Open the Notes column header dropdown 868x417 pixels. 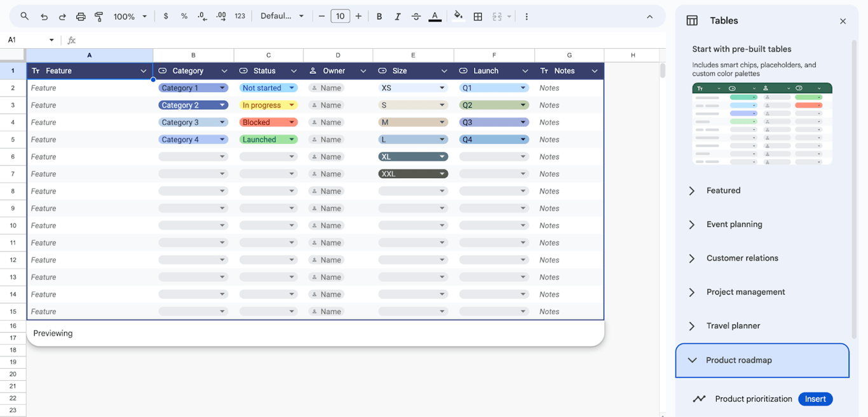595,71
